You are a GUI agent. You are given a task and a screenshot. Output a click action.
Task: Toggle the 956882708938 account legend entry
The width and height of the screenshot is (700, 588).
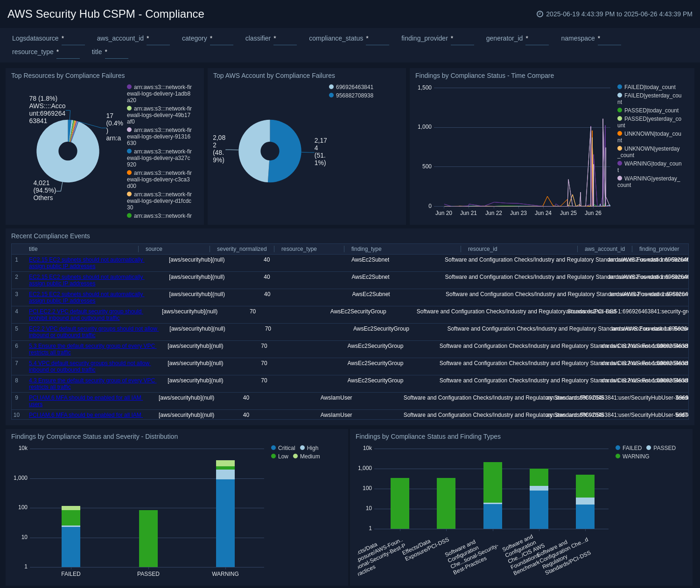[x=351, y=96]
